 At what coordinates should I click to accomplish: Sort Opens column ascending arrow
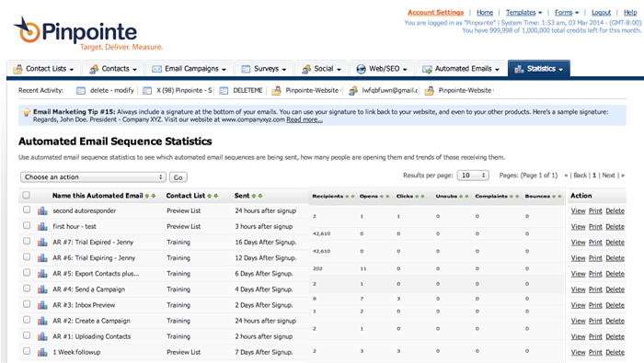382,197
